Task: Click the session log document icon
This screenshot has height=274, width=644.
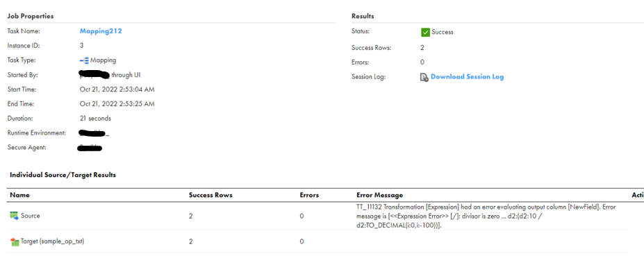Action: click(x=424, y=77)
